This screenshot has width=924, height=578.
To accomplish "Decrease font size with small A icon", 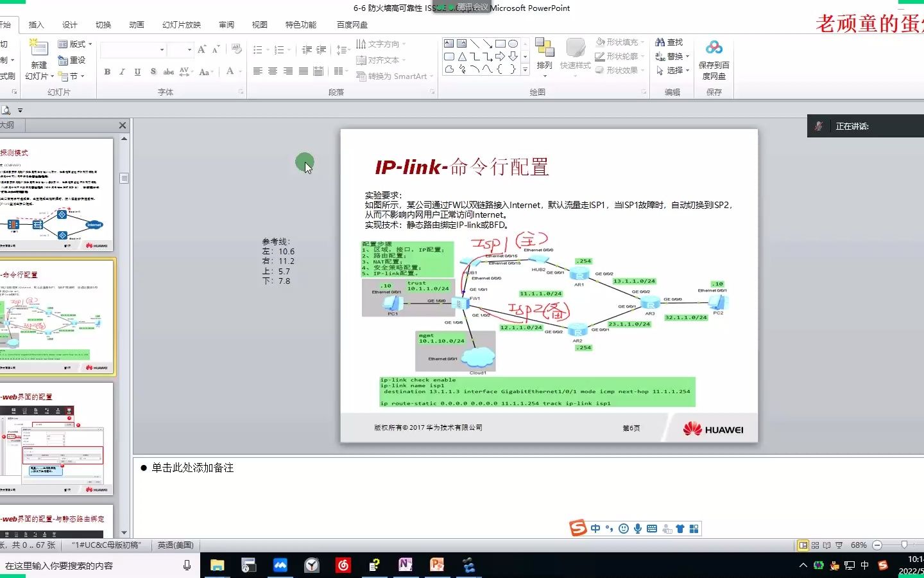I will tap(216, 49).
